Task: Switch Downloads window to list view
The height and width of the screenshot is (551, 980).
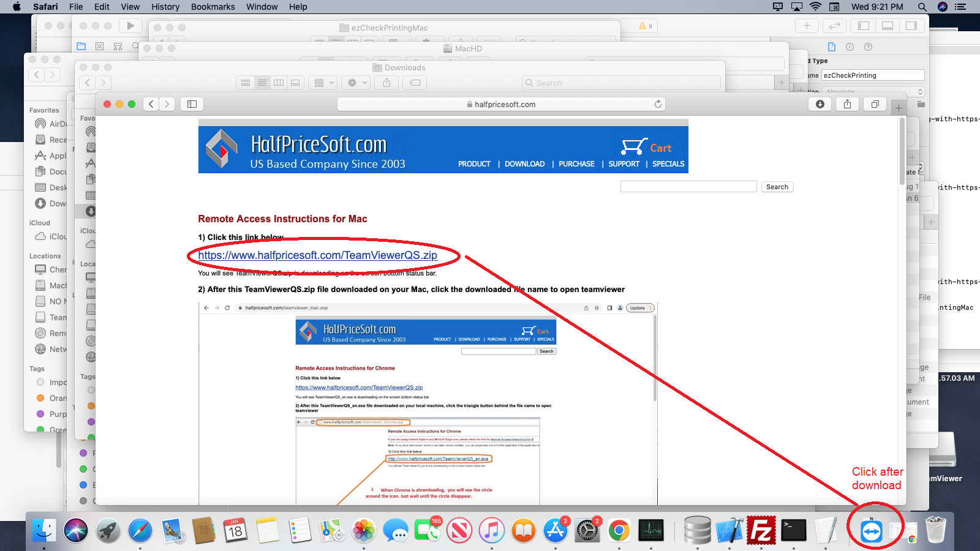Action: [x=262, y=83]
